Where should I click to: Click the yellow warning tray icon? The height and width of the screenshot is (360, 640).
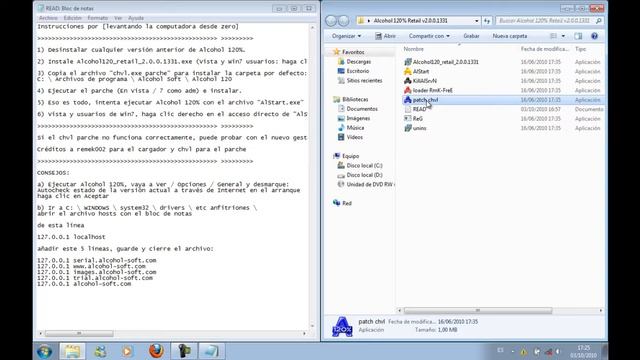click(523, 351)
